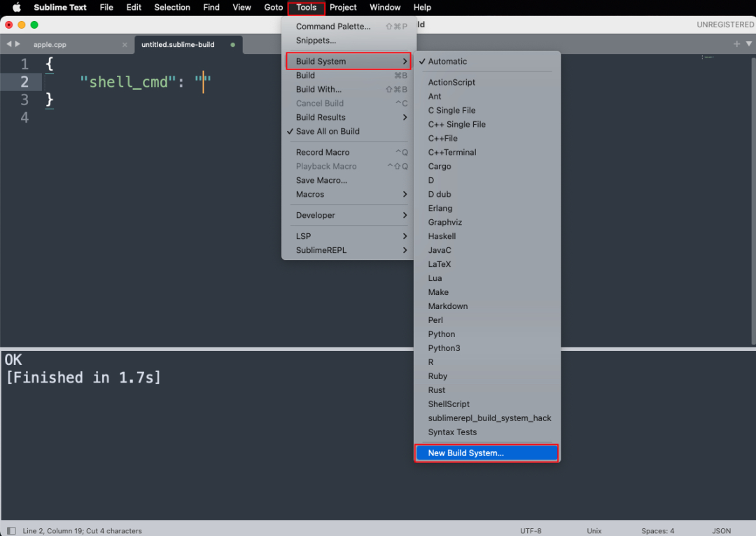Choose Record Macro menu item
Image resolution: width=756 pixels, height=536 pixels.
coord(348,152)
